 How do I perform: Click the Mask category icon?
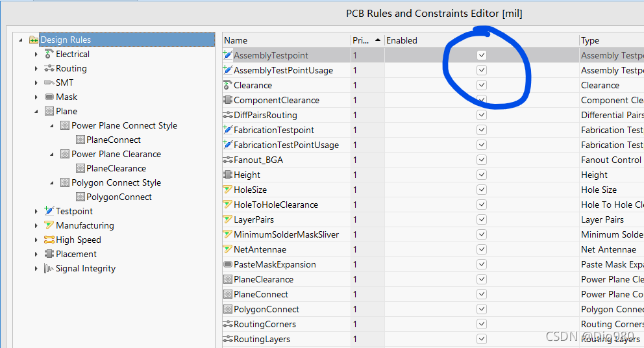(49, 97)
